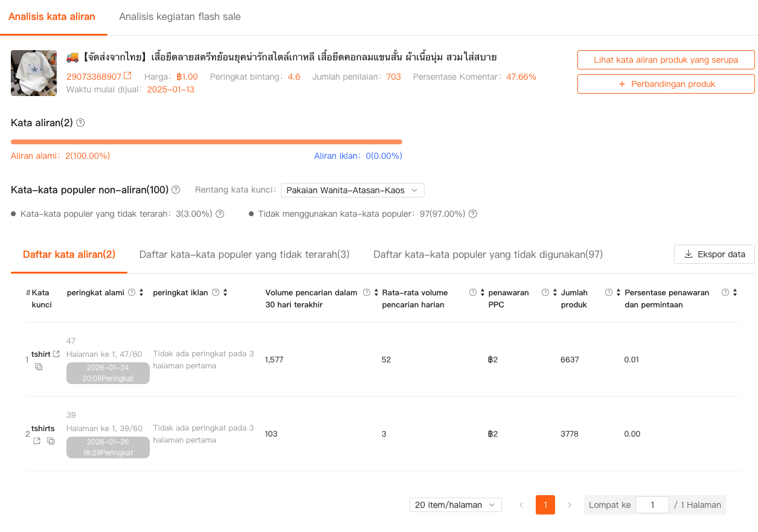This screenshot has width=758, height=532.
Task: Click help icon next to peringkat alami header
Action: [x=132, y=293]
